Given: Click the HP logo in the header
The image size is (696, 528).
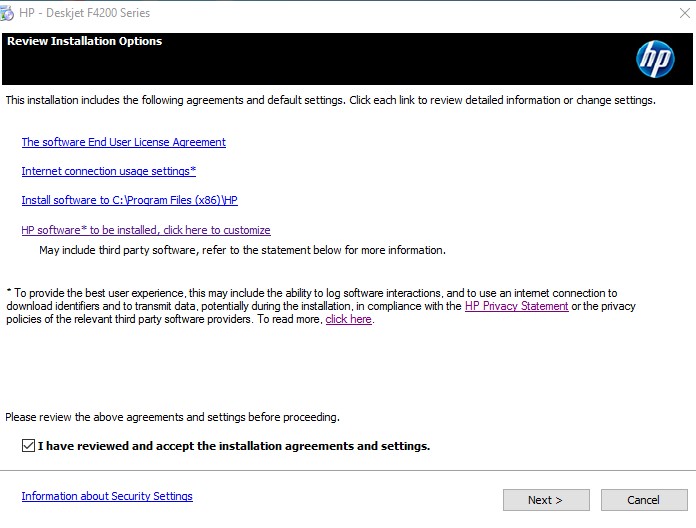Looking at the screenshot, I should pos(655,59).
